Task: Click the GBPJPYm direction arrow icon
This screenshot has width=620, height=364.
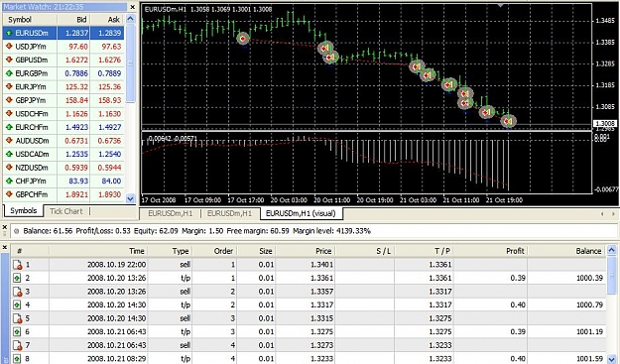Action: pos(8,100)
